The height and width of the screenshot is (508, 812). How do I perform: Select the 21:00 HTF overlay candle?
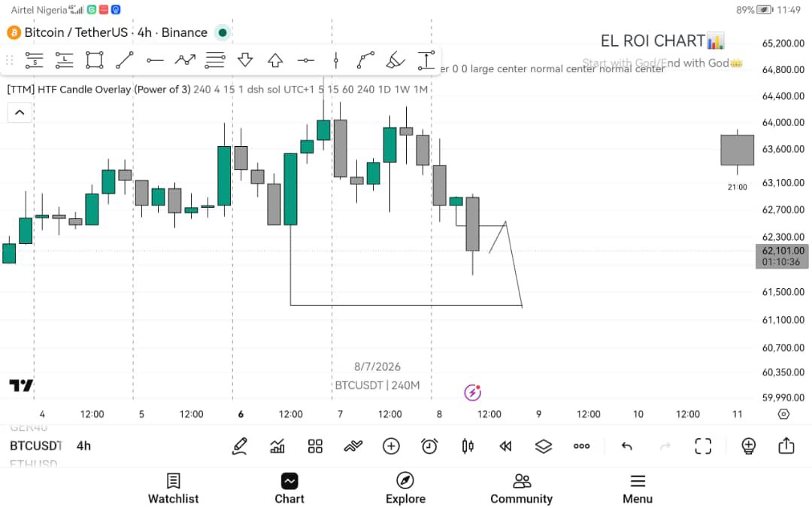(x=737, y=150)
